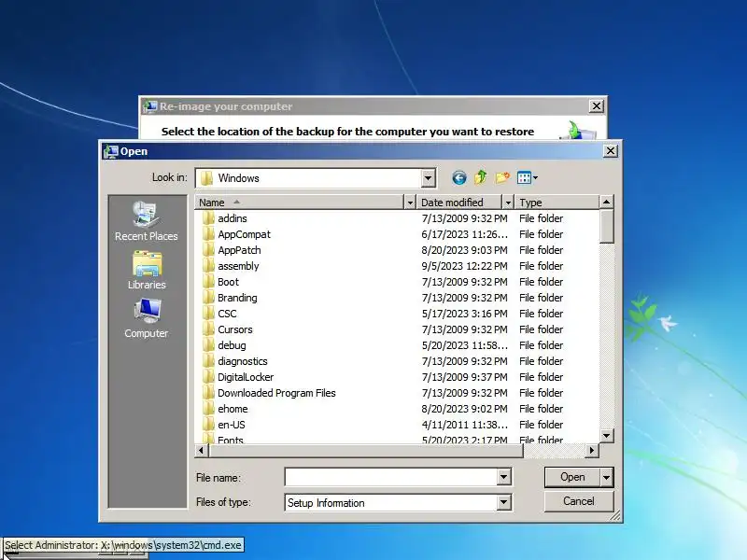Select the debug folder icon
Image resolution: width=747 pixels, height=560 pixels.
[x=208, y=345]
